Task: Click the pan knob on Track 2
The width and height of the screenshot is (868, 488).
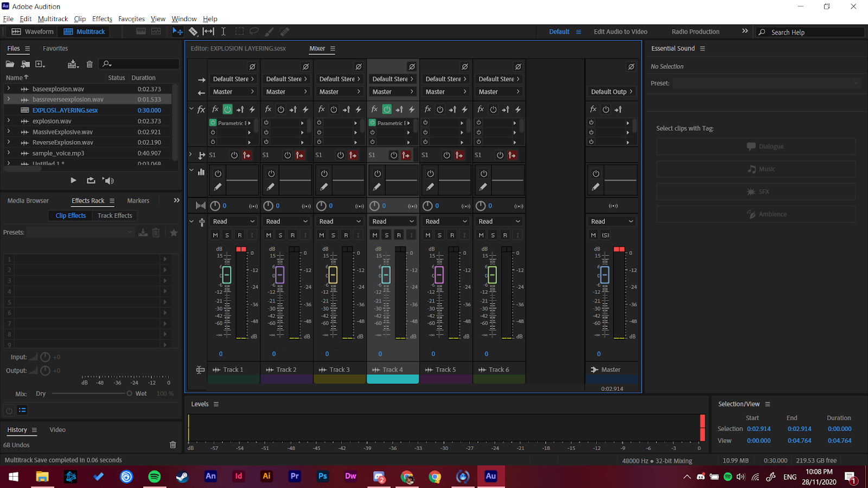Action: [268, 206]
